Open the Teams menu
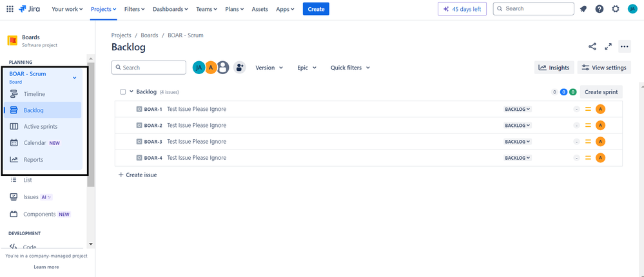The image size is (644, 277). (208, 9)
